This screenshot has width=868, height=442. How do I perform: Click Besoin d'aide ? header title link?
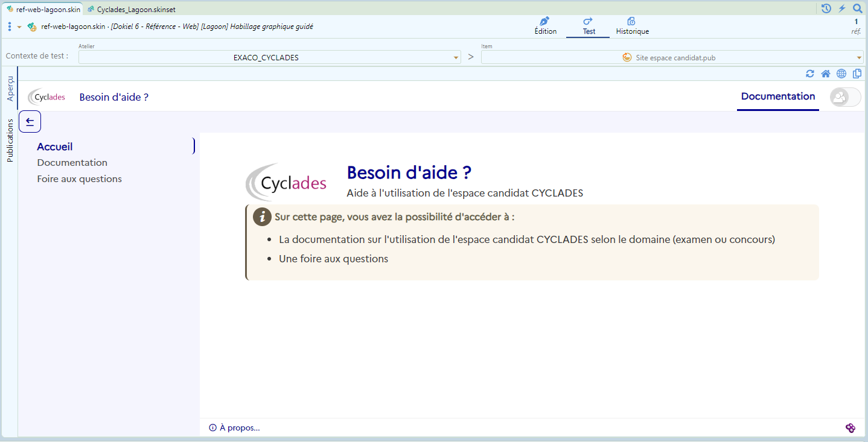coord(114,97)
